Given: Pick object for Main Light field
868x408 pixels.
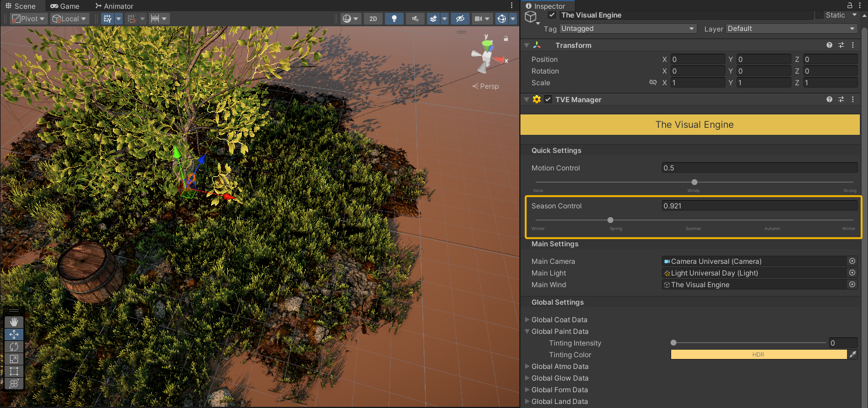Looking at the screenshot, I should pos(852,273).
